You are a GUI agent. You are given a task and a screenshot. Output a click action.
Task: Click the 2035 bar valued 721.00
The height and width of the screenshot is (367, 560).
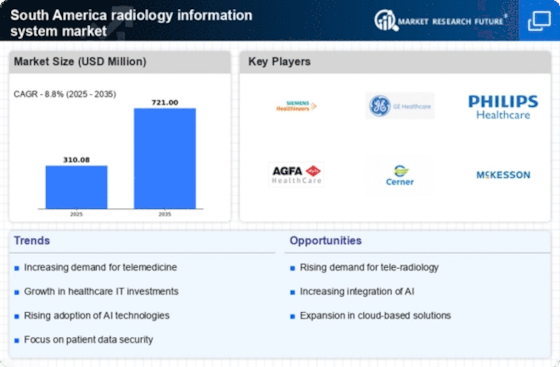pyautogui.click(x=165, y=159)
